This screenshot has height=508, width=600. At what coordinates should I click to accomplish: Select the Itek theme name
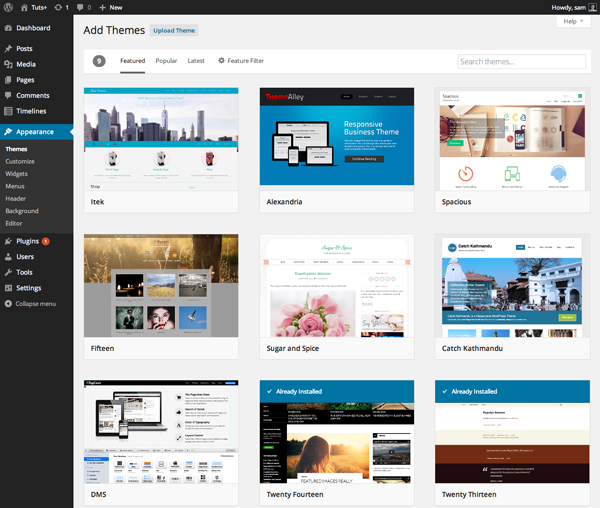tap(97, 202)
